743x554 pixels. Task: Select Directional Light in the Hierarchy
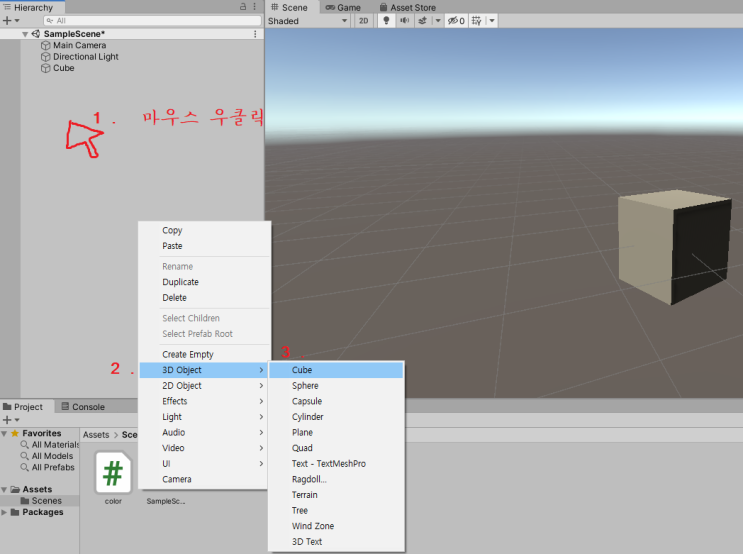click(85, 57)
